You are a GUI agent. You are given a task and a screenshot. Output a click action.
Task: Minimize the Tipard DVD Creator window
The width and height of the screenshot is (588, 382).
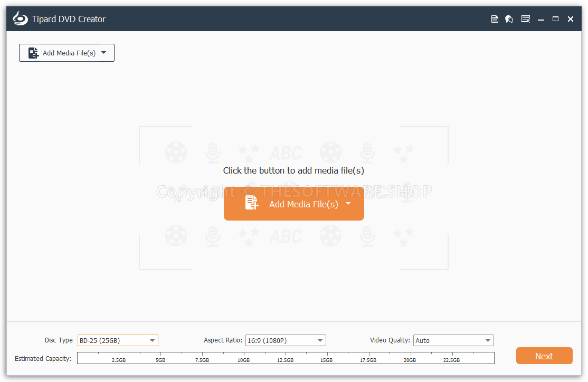coord(540,19)
